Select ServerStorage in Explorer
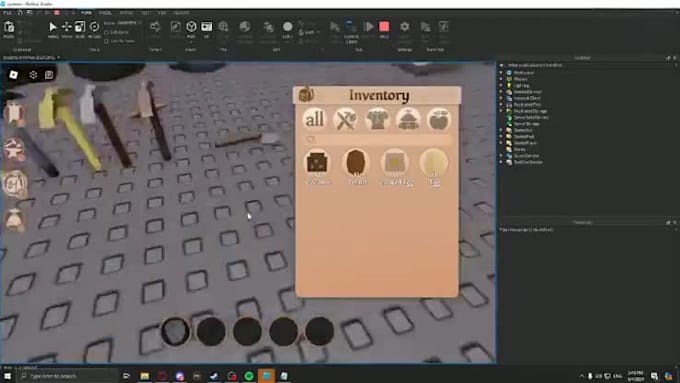The width and height of the screenshot is (680, 383). pyautogui.click(x=526, y=124)
